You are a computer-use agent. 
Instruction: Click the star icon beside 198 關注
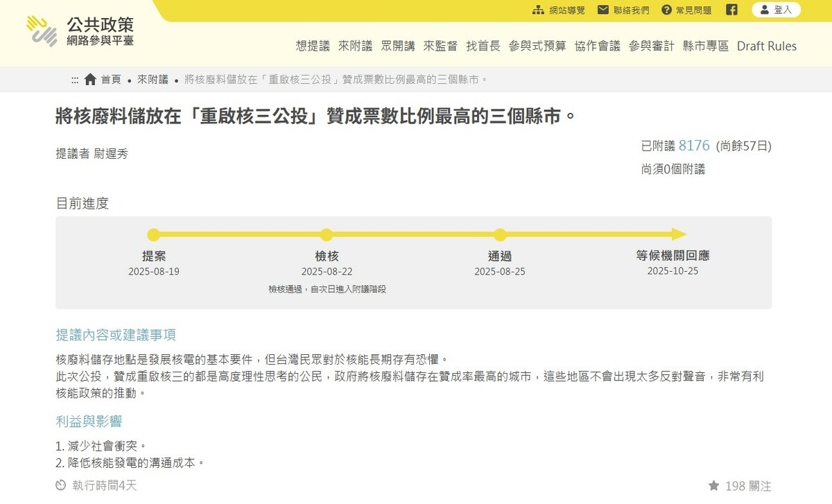click(713, 486)
